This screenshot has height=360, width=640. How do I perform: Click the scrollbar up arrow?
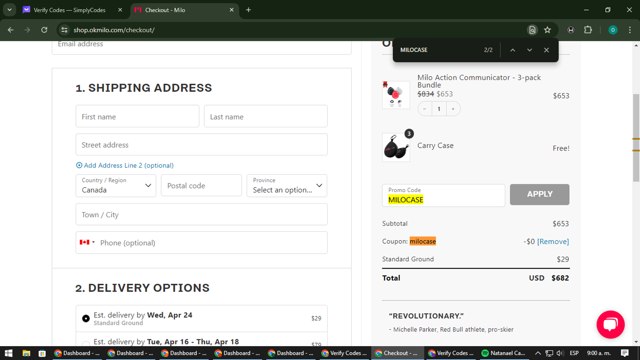pos(636,44)
